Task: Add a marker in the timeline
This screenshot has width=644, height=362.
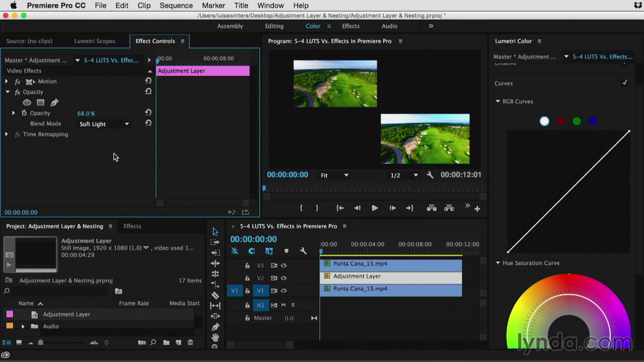Action: (x=286, y=251)
